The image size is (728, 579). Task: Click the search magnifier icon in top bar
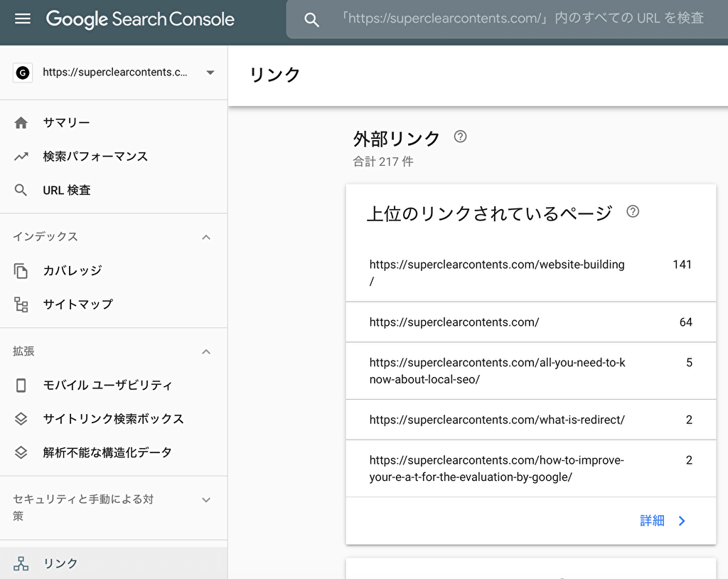click(311, 20)
